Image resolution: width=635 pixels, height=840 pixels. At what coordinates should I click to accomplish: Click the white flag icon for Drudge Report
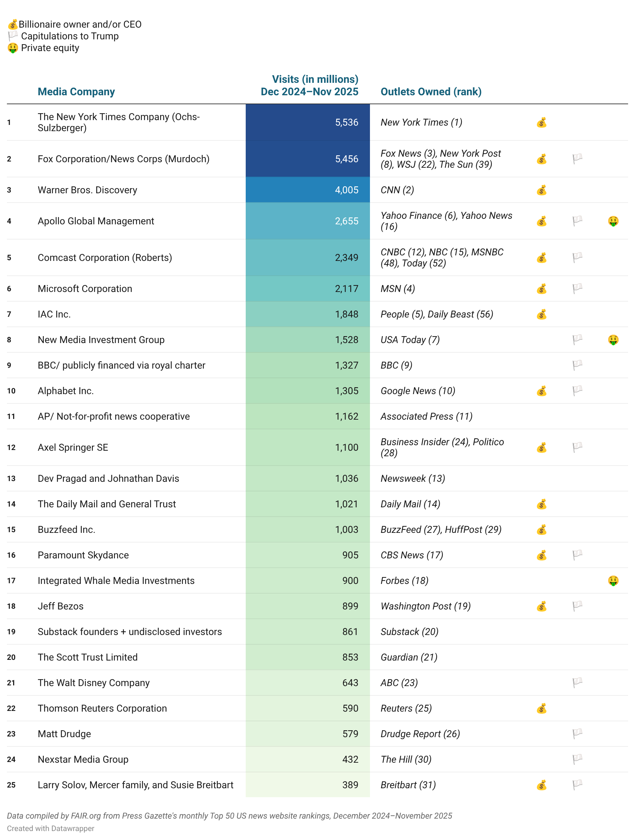(577, 734)
